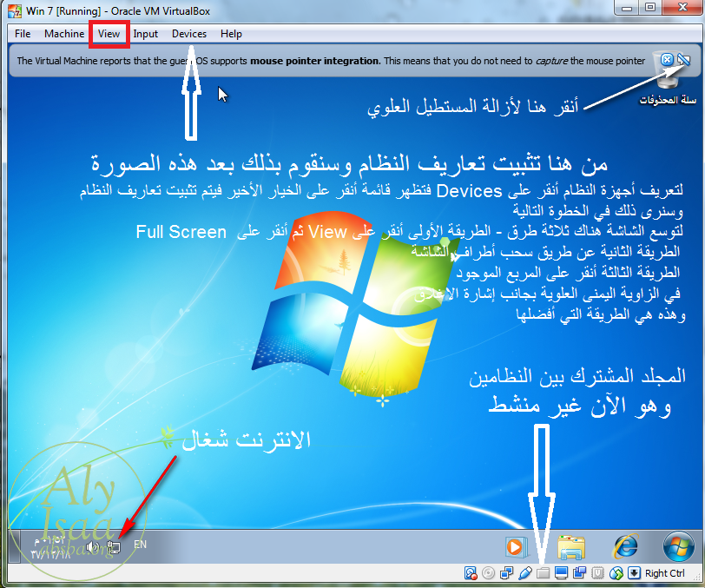
Task: Click the hard disk activity status icon
Action: pos(471,573)
